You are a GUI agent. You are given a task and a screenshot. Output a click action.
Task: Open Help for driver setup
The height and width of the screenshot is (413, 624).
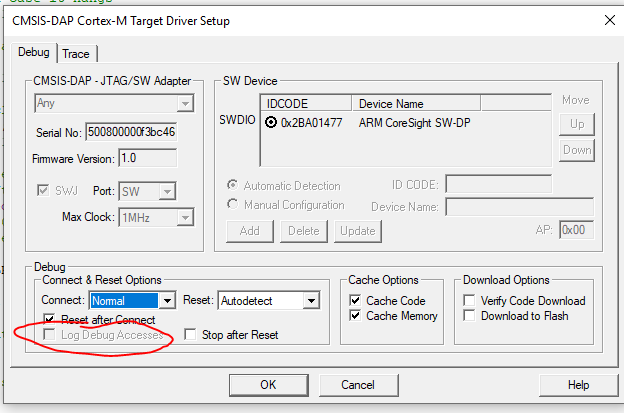click(578, 385)
